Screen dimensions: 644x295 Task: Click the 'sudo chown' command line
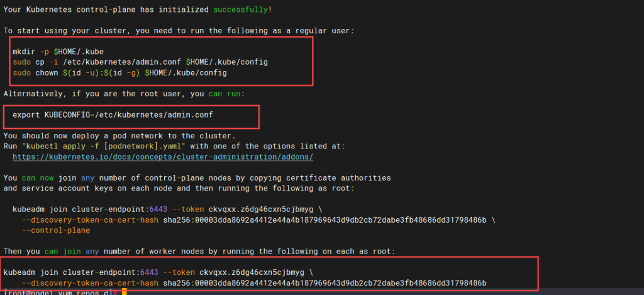click(x=119, y=73)
